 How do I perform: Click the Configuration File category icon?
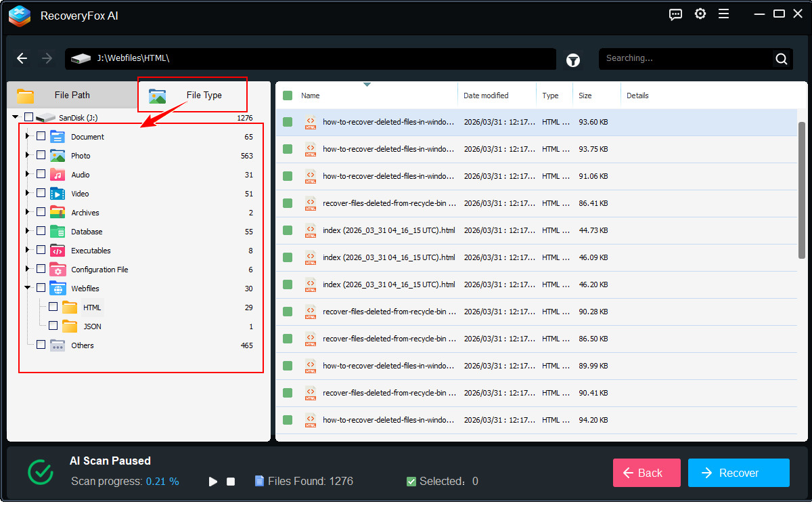(58, 269)
